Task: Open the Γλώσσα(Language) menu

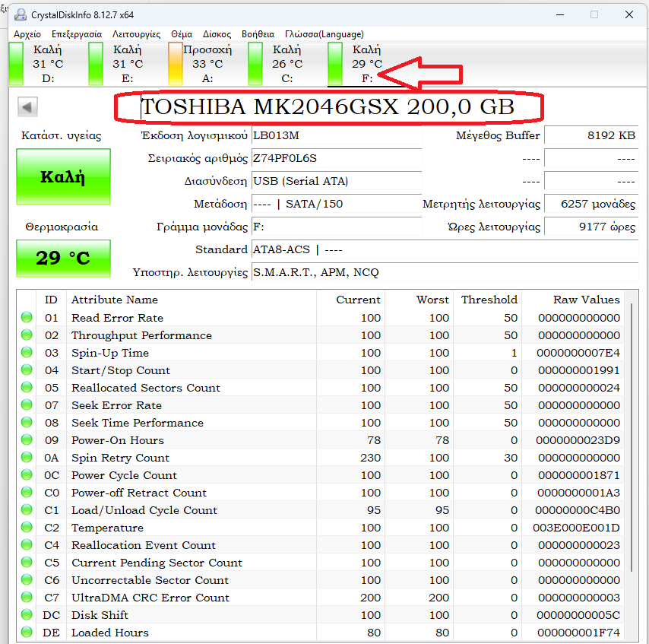Action: pos(324,34)
